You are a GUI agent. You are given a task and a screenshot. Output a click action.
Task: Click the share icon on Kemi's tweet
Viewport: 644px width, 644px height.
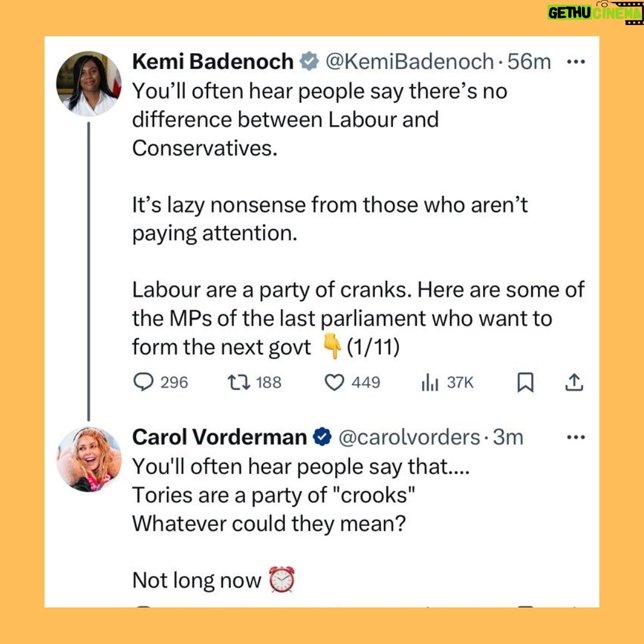click(573, 383)
